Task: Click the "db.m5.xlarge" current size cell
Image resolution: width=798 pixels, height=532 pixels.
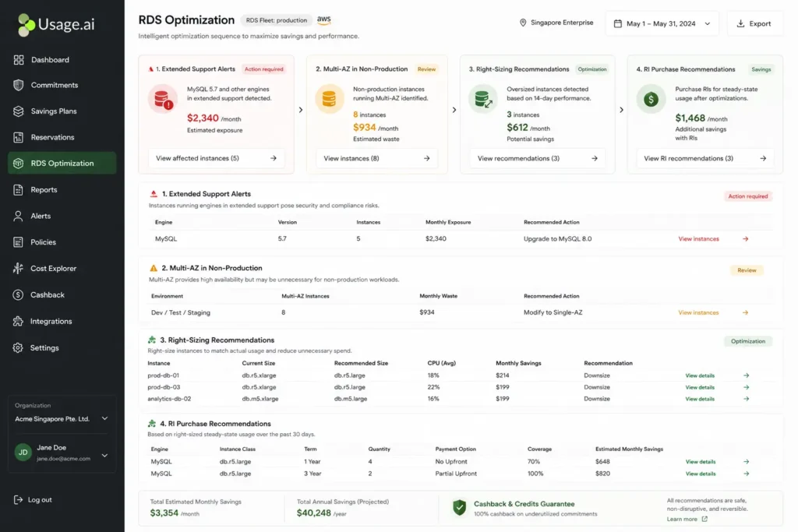Action: 260,400
